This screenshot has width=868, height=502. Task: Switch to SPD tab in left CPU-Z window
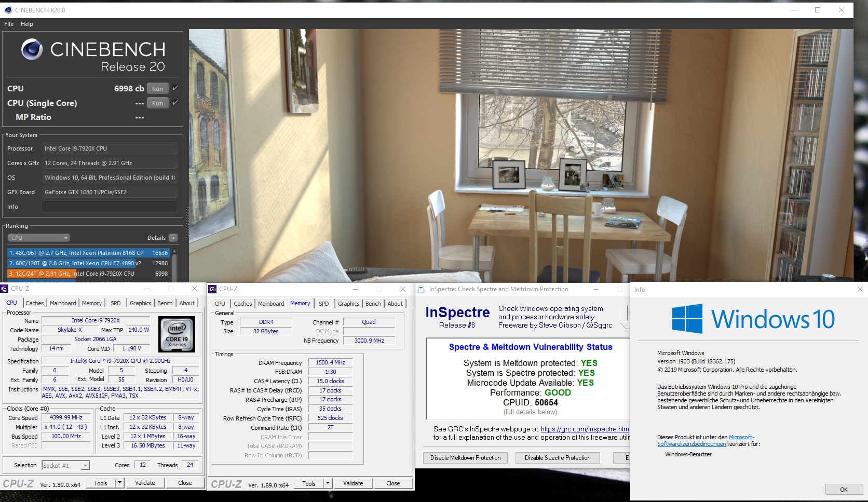pos(116,303)
